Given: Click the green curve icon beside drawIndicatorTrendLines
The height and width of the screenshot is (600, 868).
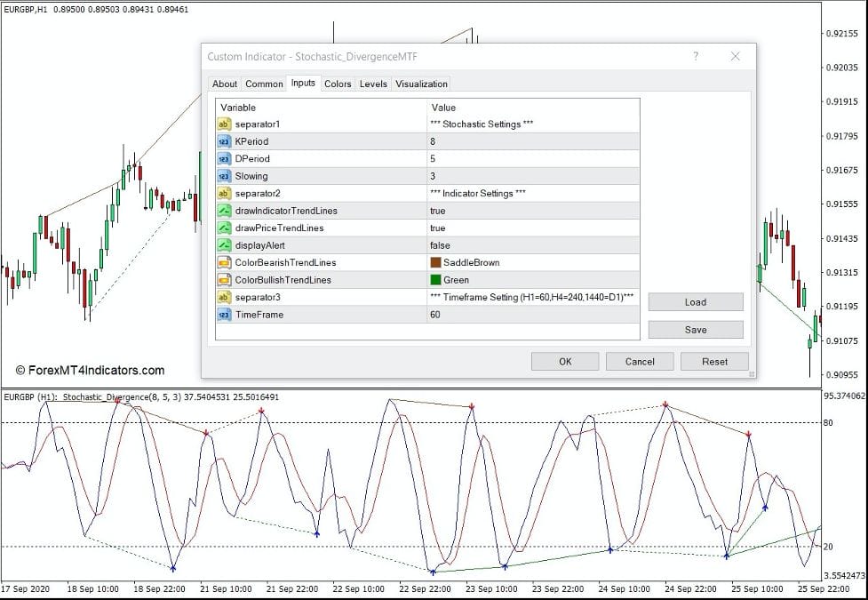Looking at the screenshot, I should tap(224, 211).
